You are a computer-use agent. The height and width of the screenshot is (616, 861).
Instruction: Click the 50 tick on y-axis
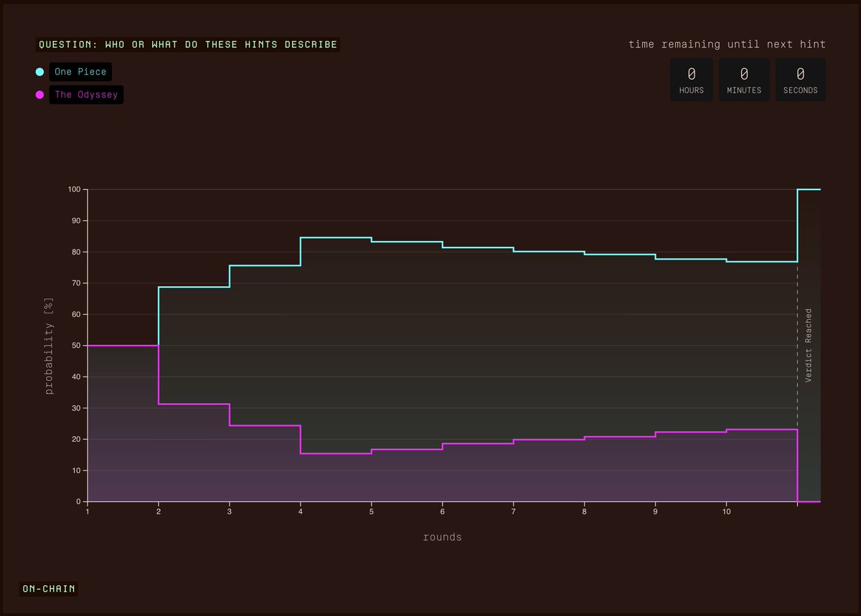77,346
